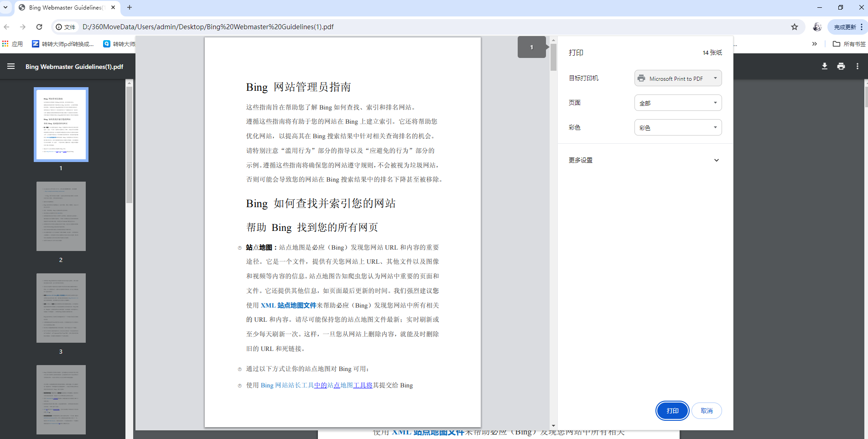The image size is (868, 439).
Task: Open the PDF download icon
Action: (824, 66)
